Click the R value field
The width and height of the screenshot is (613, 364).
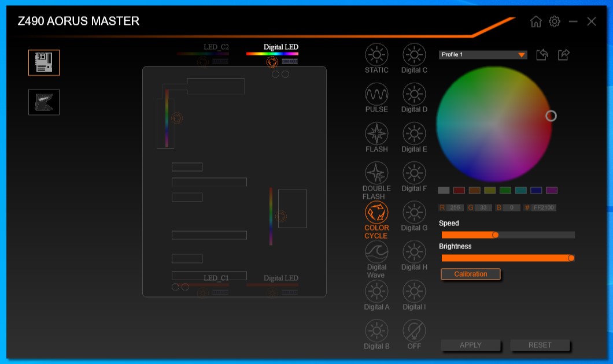pyautogui.click(x=455, y=208)
